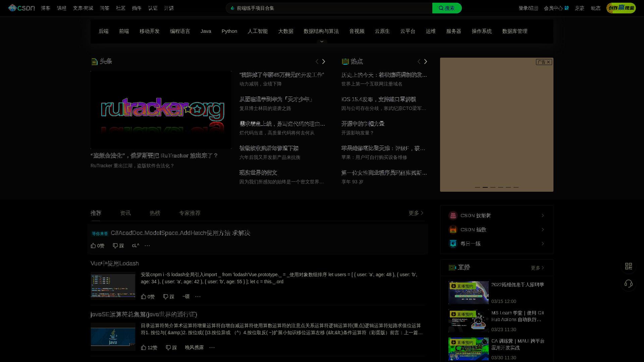Viewport: 644px width, 362px height.
Task: Open Java thumbnail of javaSE运算符 article
Action: tap(113, 337)
